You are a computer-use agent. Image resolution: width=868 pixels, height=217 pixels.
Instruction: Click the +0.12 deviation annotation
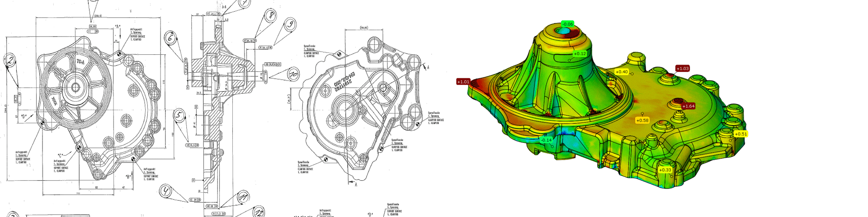(x=580, y=54)
